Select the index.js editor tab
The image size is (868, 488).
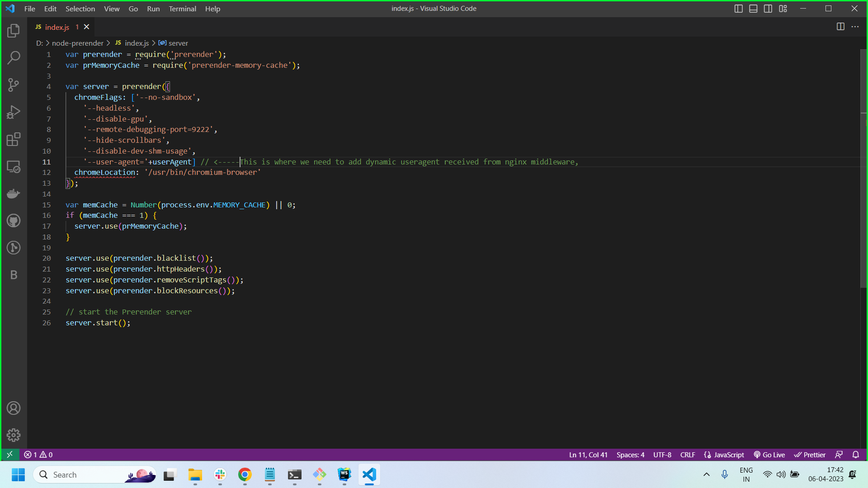(x=57, y=27)
